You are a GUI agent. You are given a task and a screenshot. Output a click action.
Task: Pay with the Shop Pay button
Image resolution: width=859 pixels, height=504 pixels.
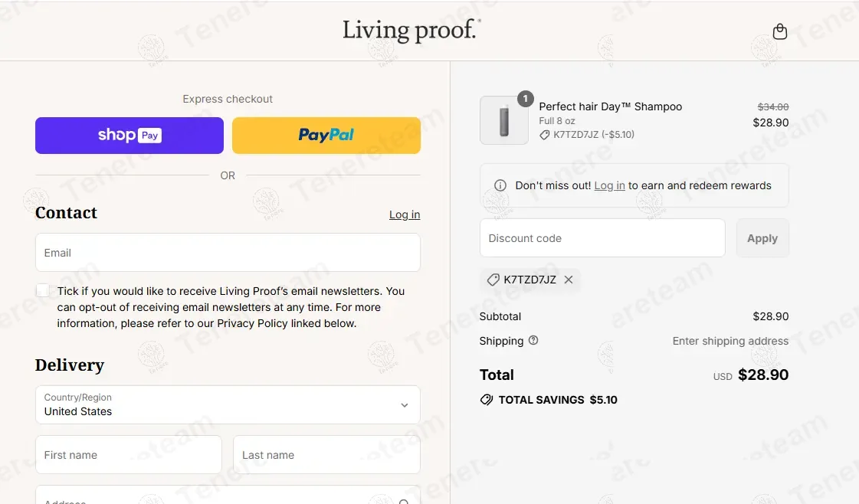(130, 136)
